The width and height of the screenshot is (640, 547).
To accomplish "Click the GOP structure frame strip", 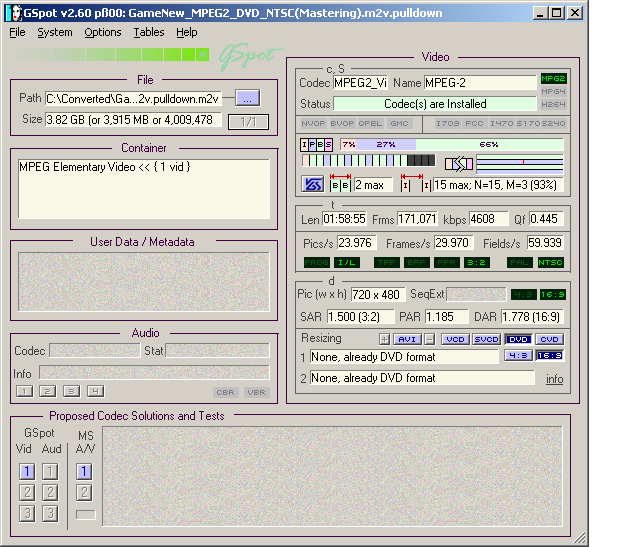I will [x=368, y=160].
